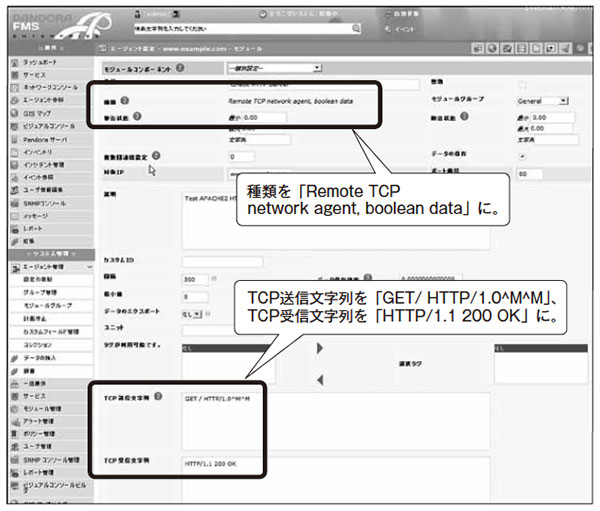The height and width of the screenshot is (511, 600).
Task: Select モジュールグループ submenu item
Action: pos(48,306)
